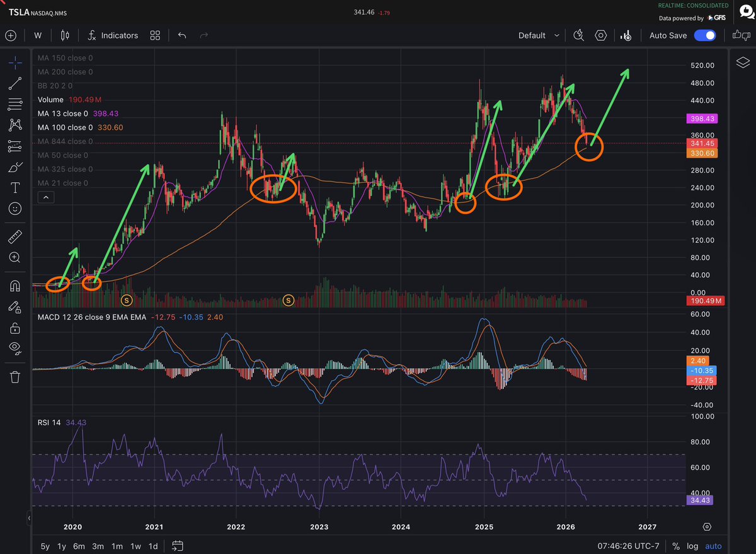
Task: Click the TSLA symbol name
Action: tap(19, 13)
